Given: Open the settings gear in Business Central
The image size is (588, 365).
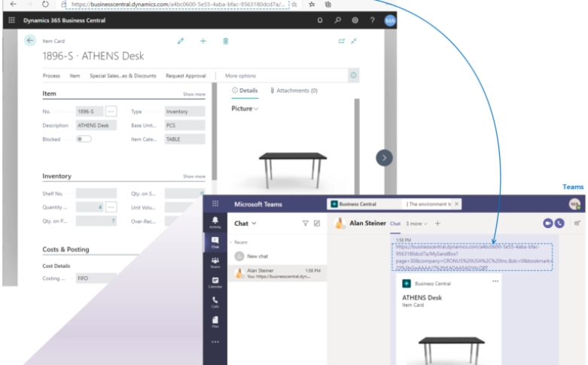Looking at the screenshot, I should [355, 20].
